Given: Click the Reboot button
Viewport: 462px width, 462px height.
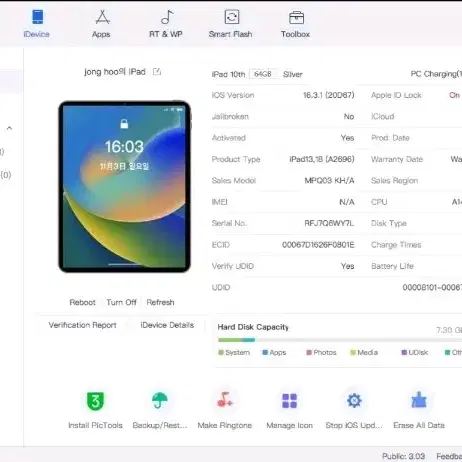Looking at the screenshot, I should coord(82,302).
